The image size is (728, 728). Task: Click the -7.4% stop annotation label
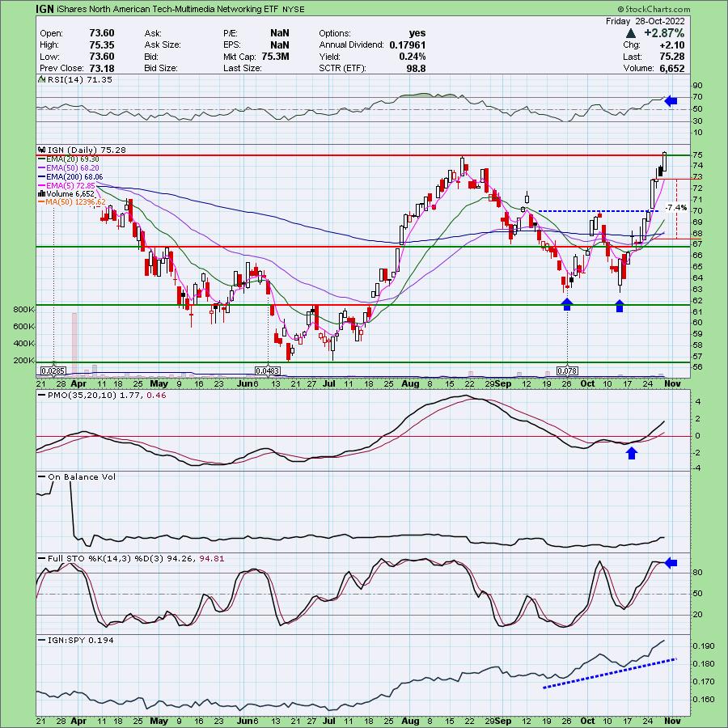[675, 208]
